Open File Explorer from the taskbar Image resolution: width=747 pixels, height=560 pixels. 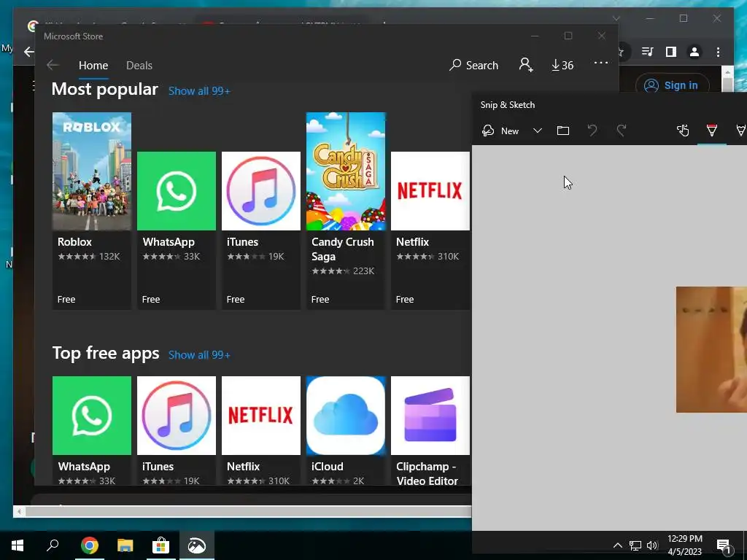pyautogui.click(x=125, y=545)
